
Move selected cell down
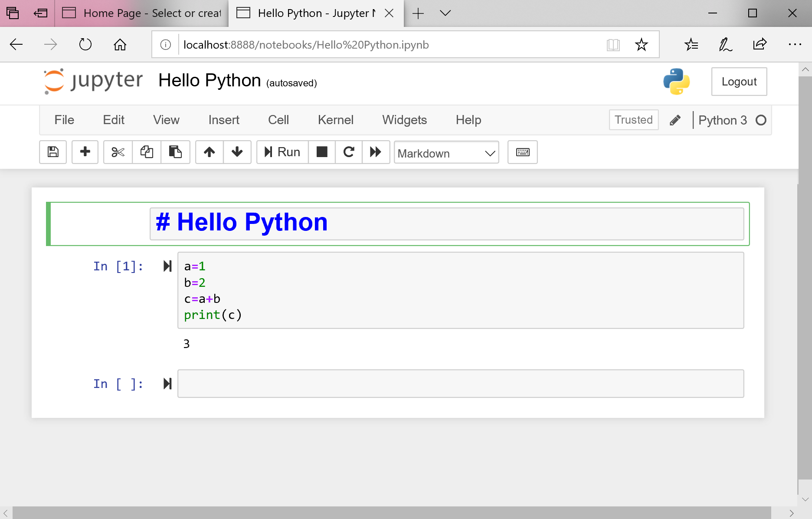(237, 152)
